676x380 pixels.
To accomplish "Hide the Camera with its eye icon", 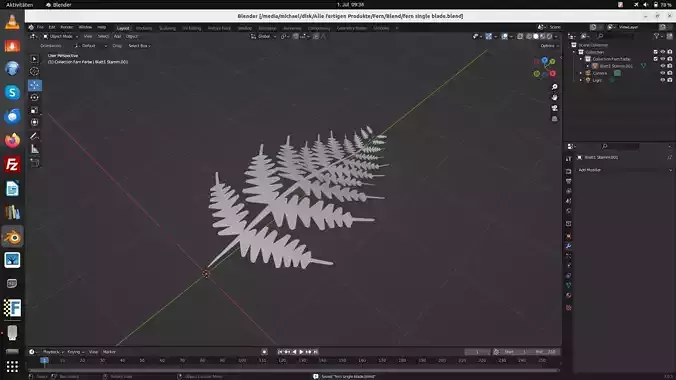I will pos(663,73).
